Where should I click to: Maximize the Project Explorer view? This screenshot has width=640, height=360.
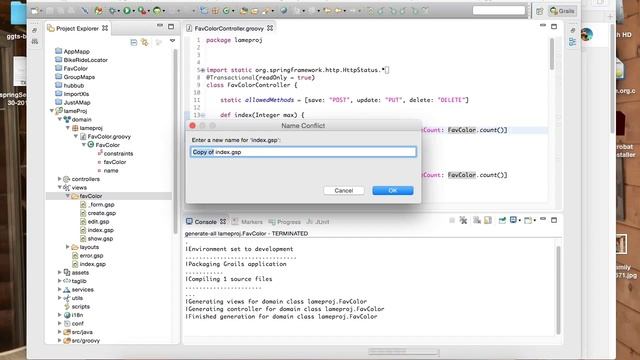(171, 27)
